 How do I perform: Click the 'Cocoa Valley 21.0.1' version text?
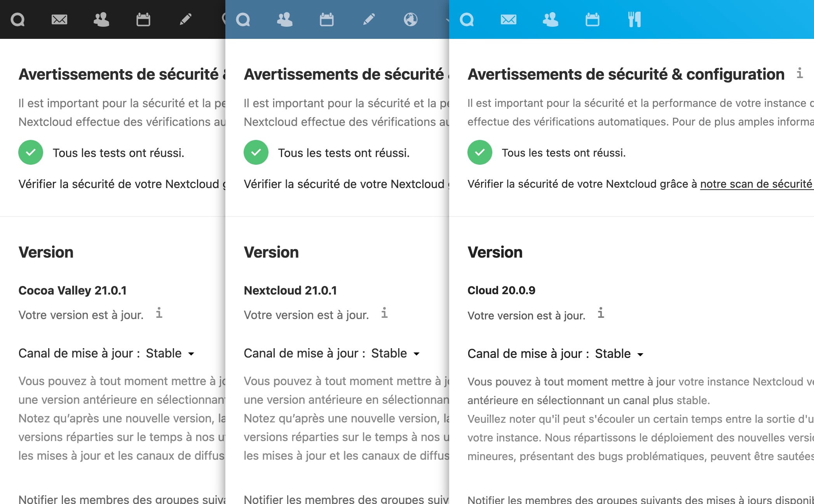pos(73,290)
